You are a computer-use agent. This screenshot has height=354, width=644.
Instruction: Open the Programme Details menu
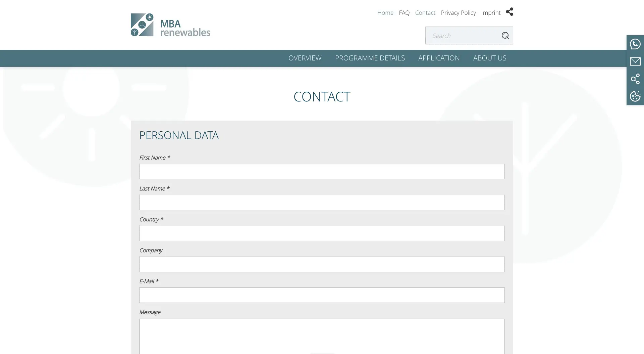(370, 58)
